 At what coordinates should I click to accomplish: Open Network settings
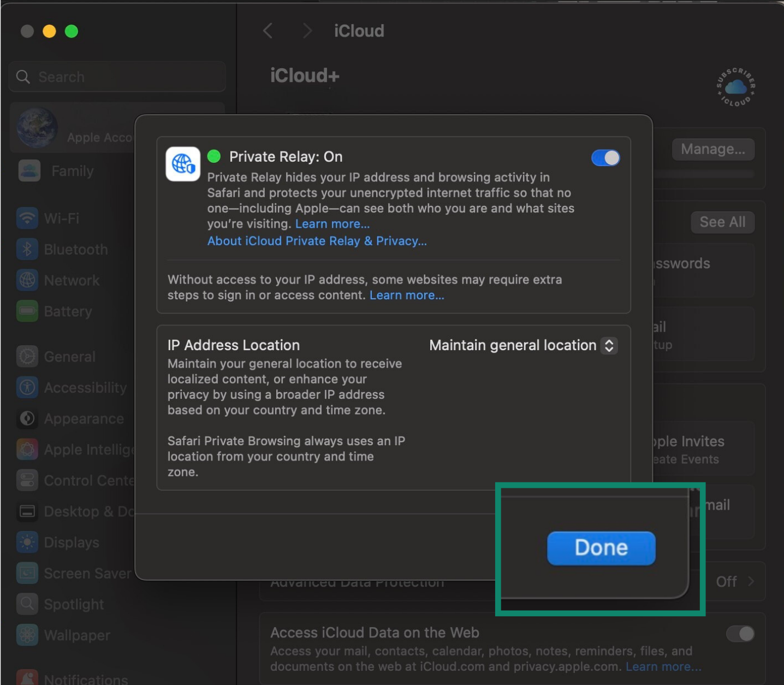(70, 280)
